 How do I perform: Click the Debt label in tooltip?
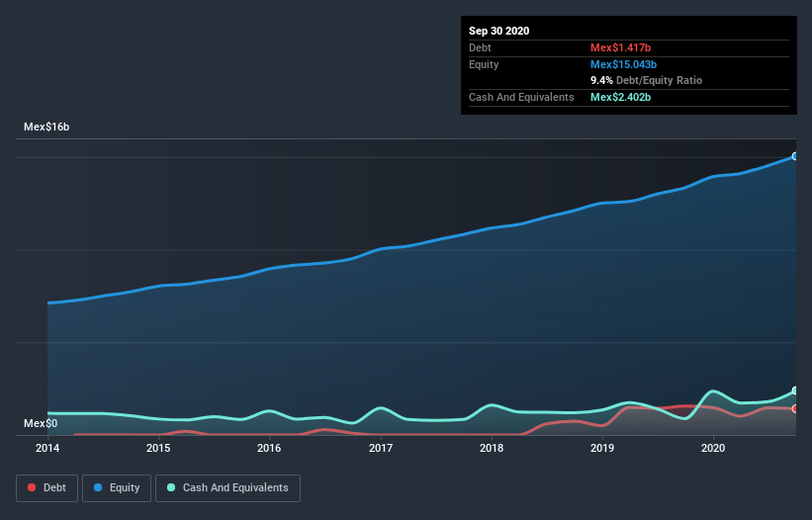click(x=480, y=47)
